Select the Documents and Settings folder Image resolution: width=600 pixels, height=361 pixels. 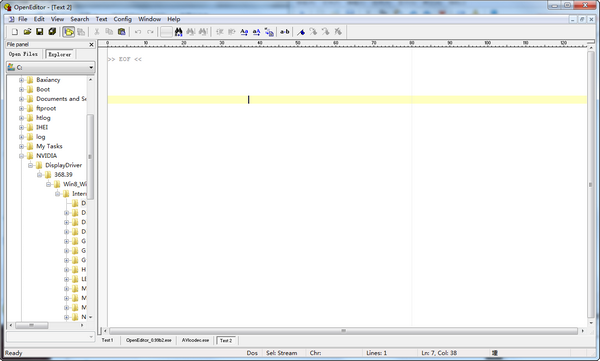61,99
